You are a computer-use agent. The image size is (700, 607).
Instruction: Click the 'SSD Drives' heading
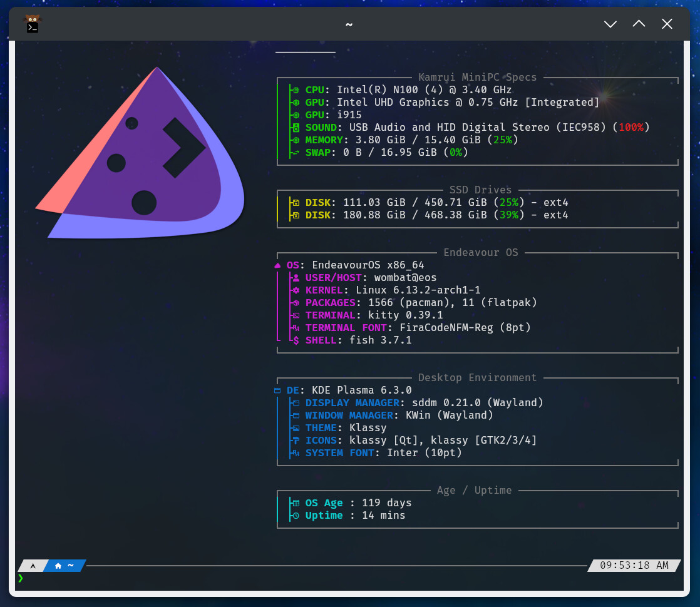pos(480,190)
